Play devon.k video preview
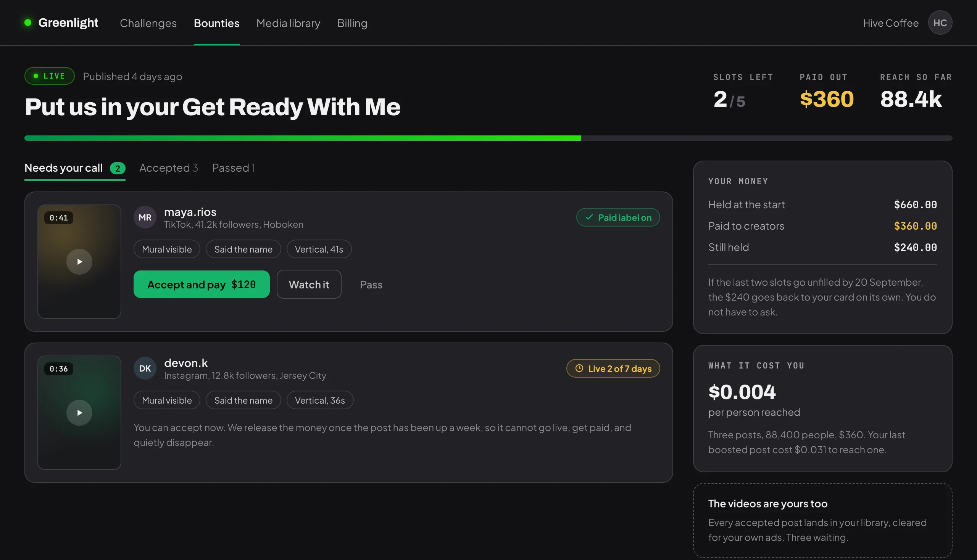This screenshot has width=977, height=560. pyautogui.click(x=79, y=413)
